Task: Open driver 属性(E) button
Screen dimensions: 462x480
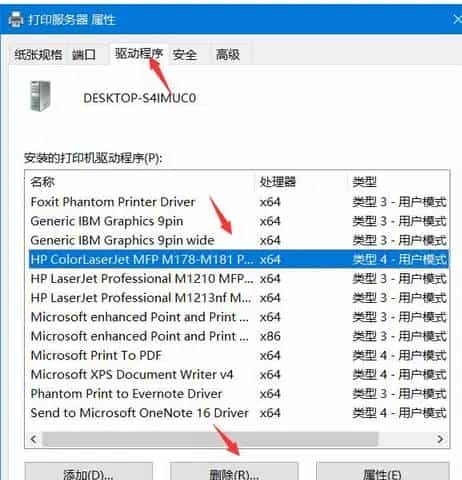Action: [x=382, y=471]
